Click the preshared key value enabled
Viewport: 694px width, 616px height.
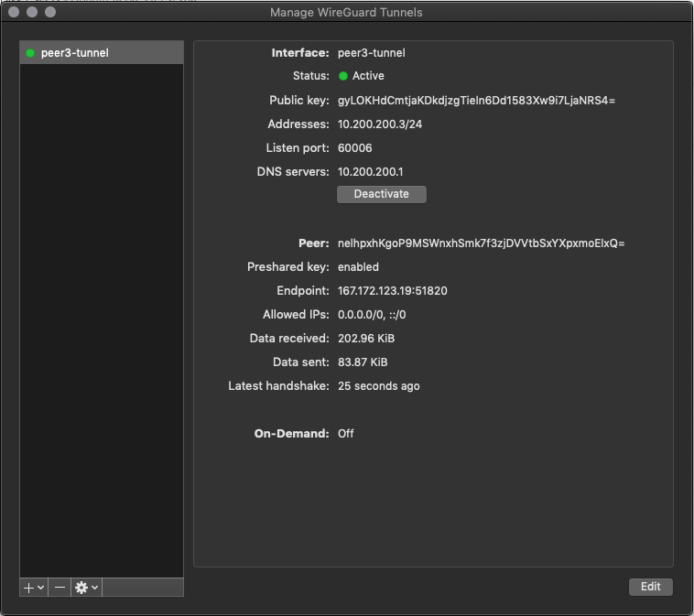pyautogui.click(x=358, y=267)
